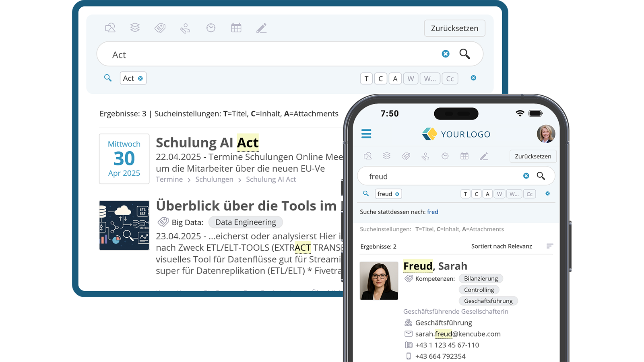Open the sort order menu on phone
Image resolution: width=644 pixels, height=362 pixels.
(x=550, y=246)
